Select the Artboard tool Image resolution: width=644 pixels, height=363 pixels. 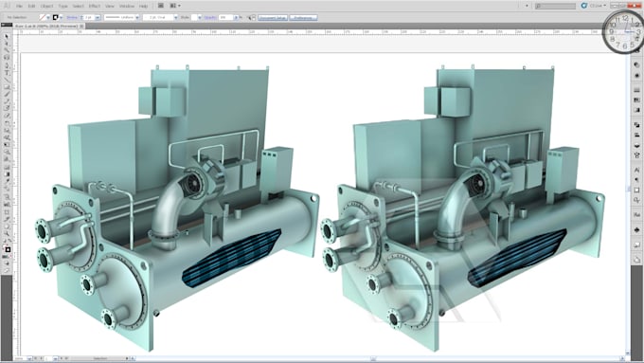[7, 212]
